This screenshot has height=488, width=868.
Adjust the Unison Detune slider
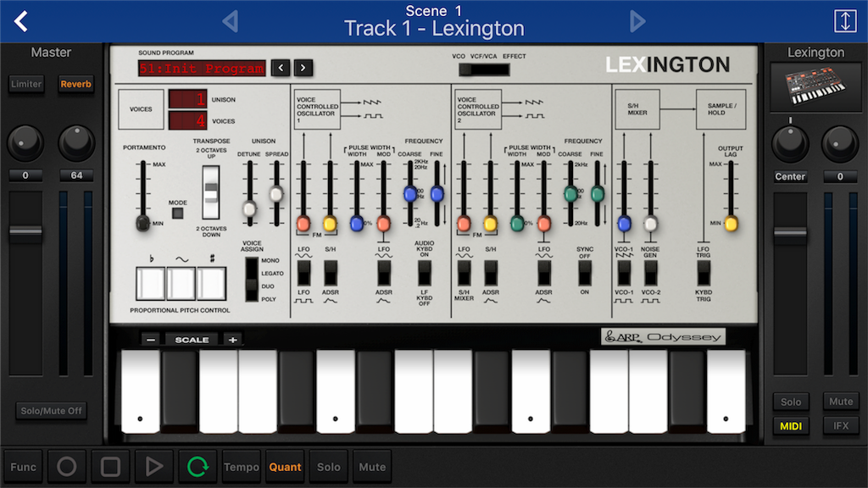[x=250, y=208]
